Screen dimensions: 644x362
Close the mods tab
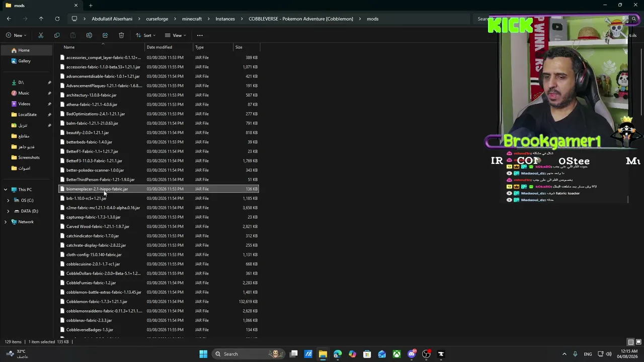(x=76, y=6)
